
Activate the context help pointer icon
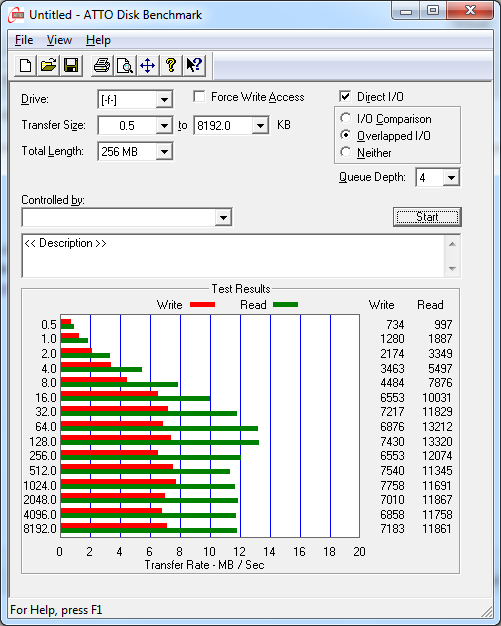[194, 65]
